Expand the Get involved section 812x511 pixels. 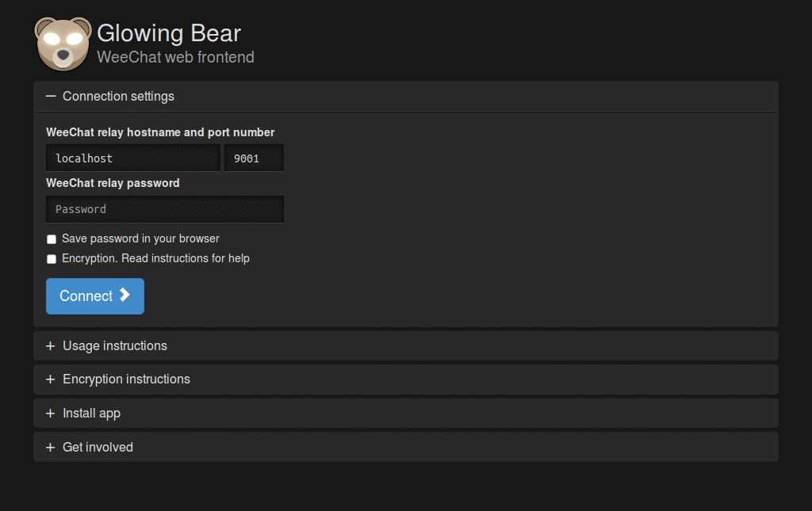98,447
